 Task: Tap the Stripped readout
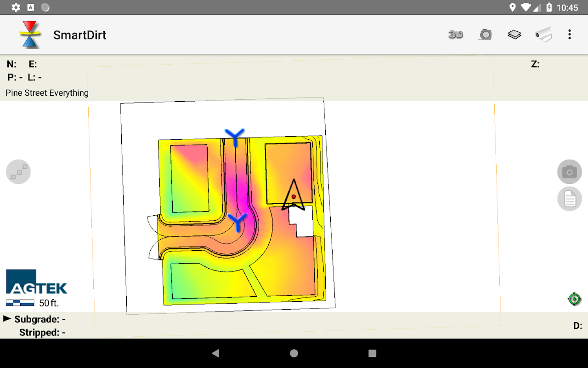pos(42,333)
